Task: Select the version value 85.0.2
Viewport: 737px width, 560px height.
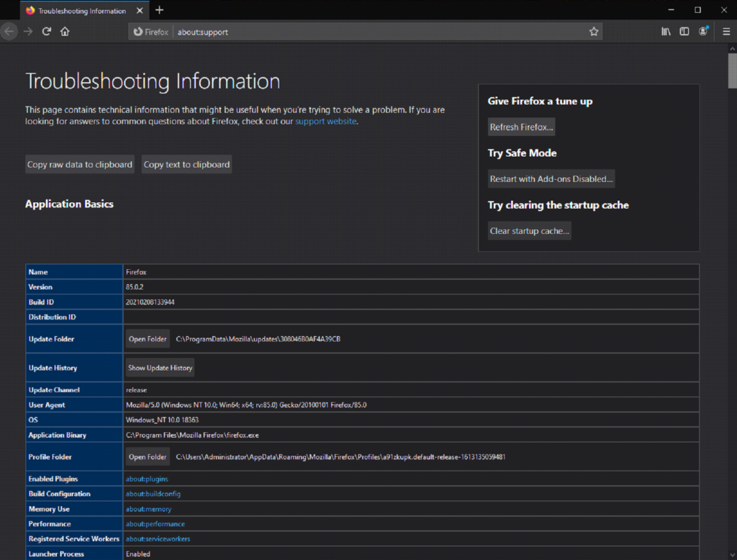Action: (x=135, y=286)
